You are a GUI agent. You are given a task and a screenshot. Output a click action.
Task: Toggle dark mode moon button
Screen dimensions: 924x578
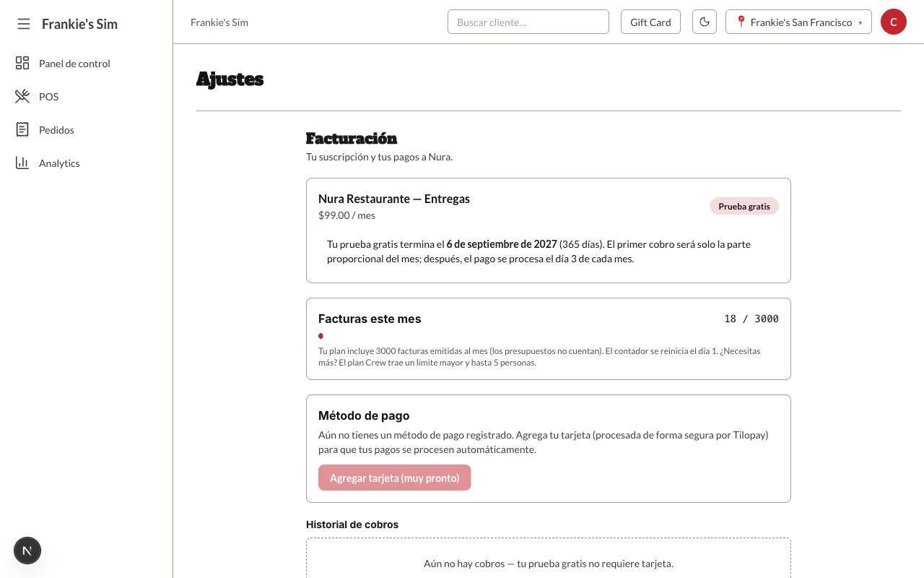pos(705,22)
